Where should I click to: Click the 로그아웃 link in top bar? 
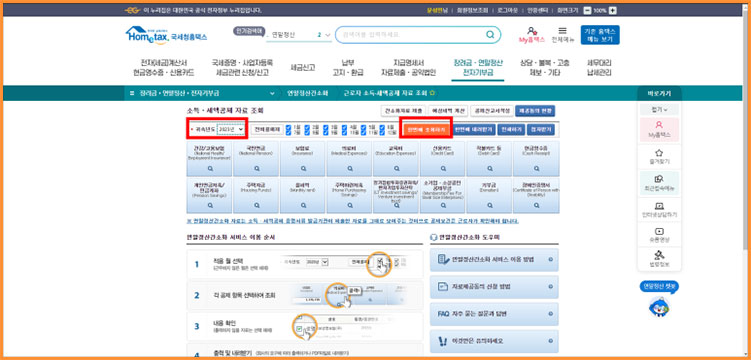507,10
